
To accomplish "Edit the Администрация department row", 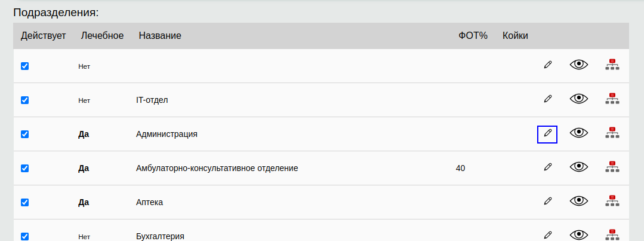I will coord(547,134).
